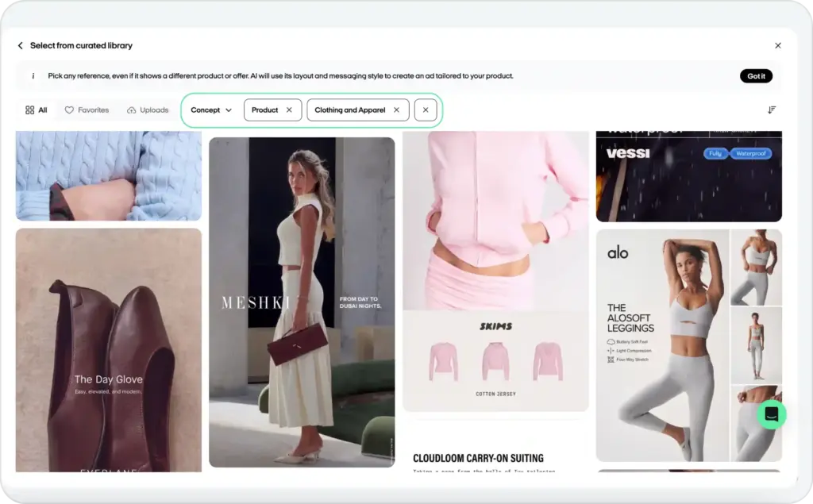The image size is (813, 504).
Task: Click the Uploads cloud icon
Action: pyautogui.click(x=132, y=110)
